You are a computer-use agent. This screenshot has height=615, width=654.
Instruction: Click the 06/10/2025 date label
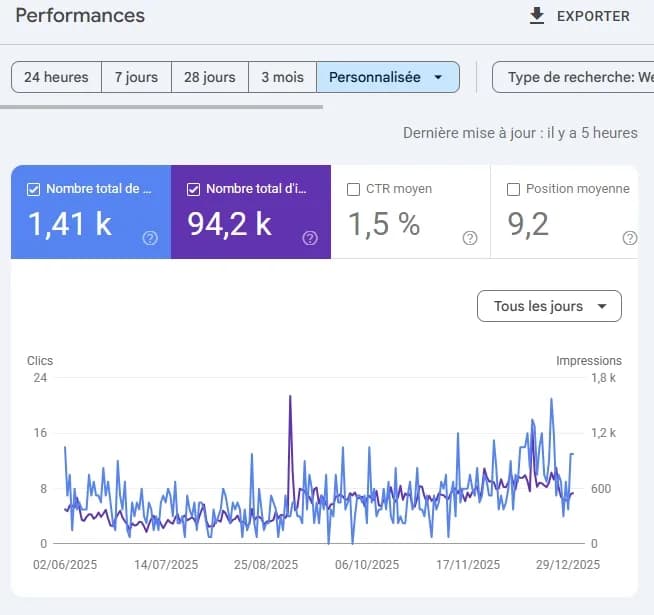pos(367,565)
